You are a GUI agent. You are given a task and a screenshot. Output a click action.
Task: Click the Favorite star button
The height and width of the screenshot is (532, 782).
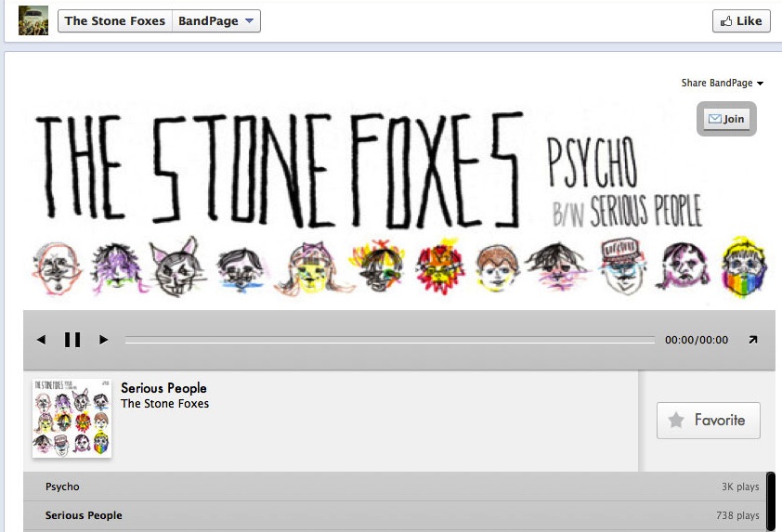click(709, 421)
